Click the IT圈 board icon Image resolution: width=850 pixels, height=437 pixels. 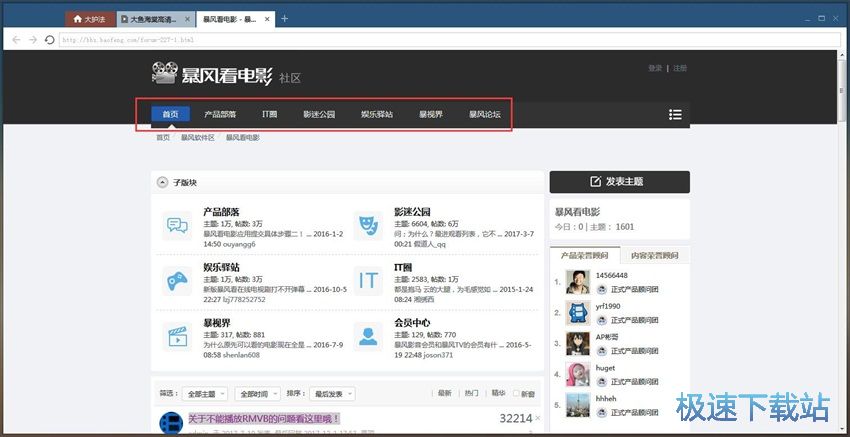point(368,281)
